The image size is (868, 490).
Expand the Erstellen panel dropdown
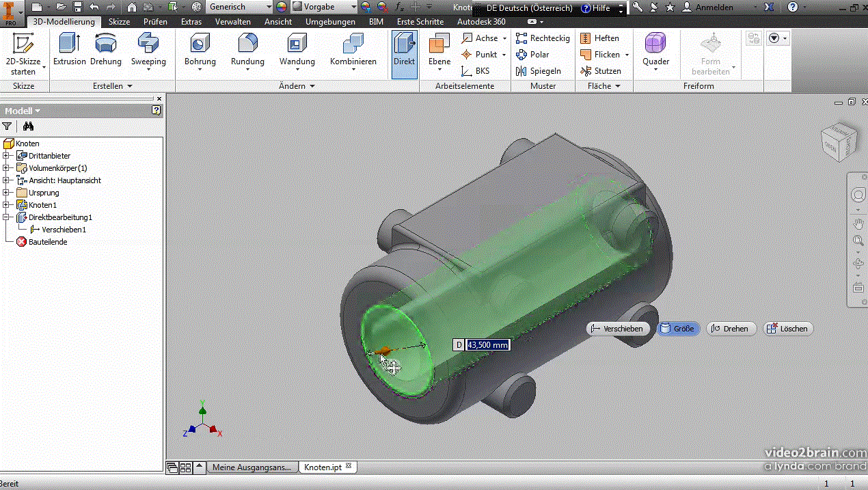(112, 86)
